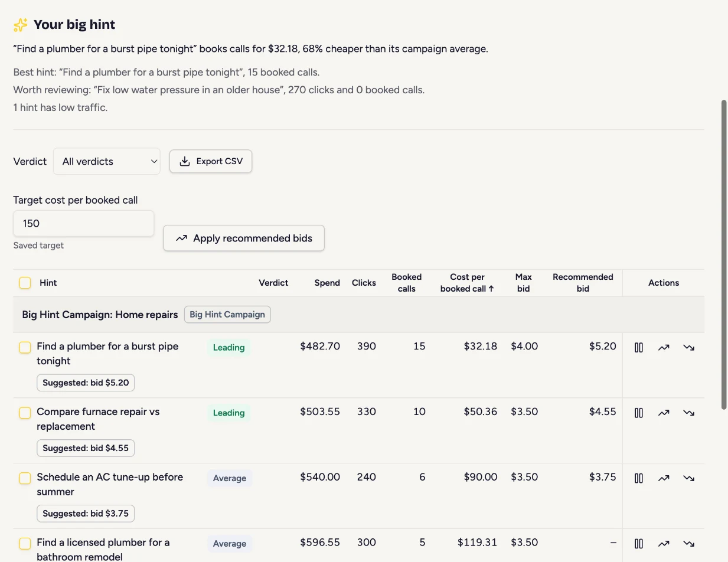Click the Suggested: bid $5.20 chip
The width and height of the screenshot is (728, 562).
[x=86, y=383]
